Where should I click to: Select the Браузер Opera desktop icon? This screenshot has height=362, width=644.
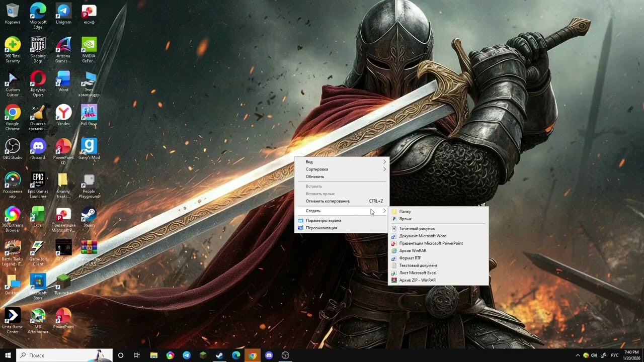click(38, 84)
